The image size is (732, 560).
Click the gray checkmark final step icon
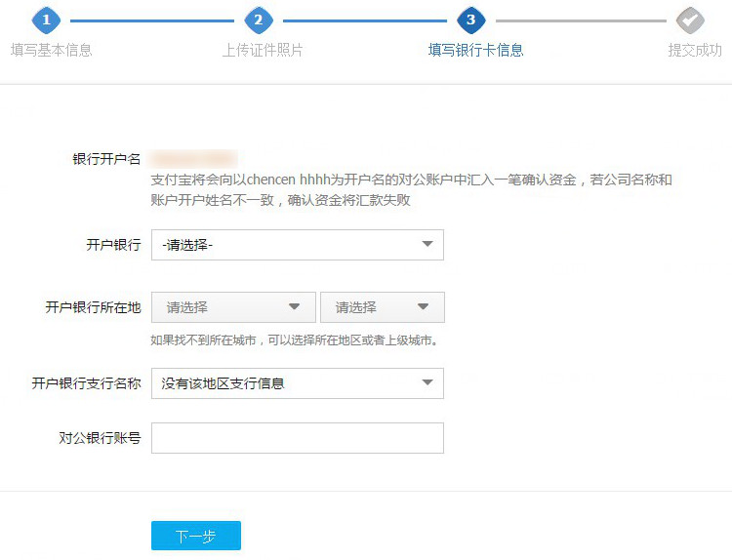690,20
